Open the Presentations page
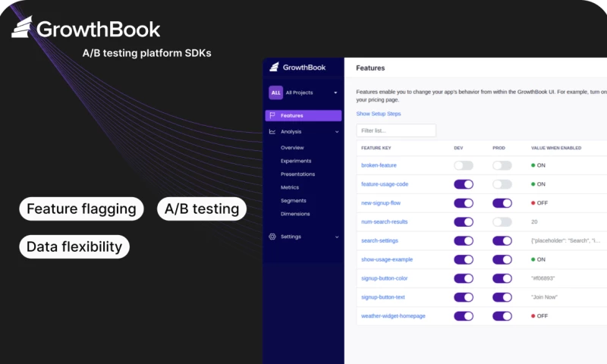The image size is (607, 364). [x=297, y=174]
